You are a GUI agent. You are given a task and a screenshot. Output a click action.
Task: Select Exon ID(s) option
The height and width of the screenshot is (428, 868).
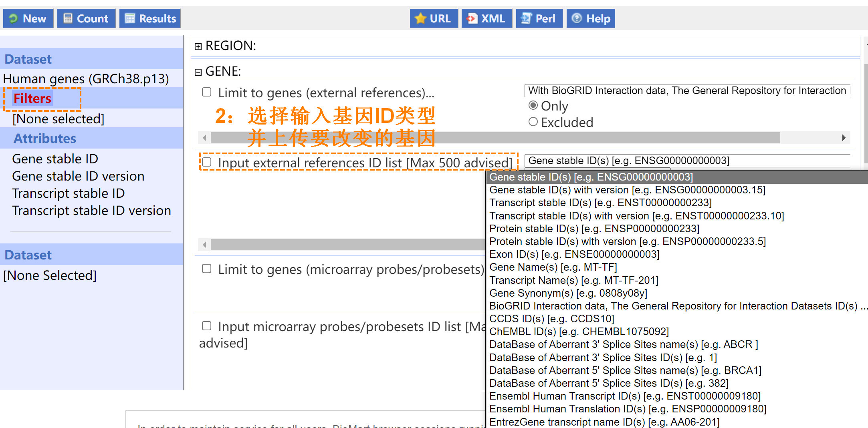coord(677,254)
